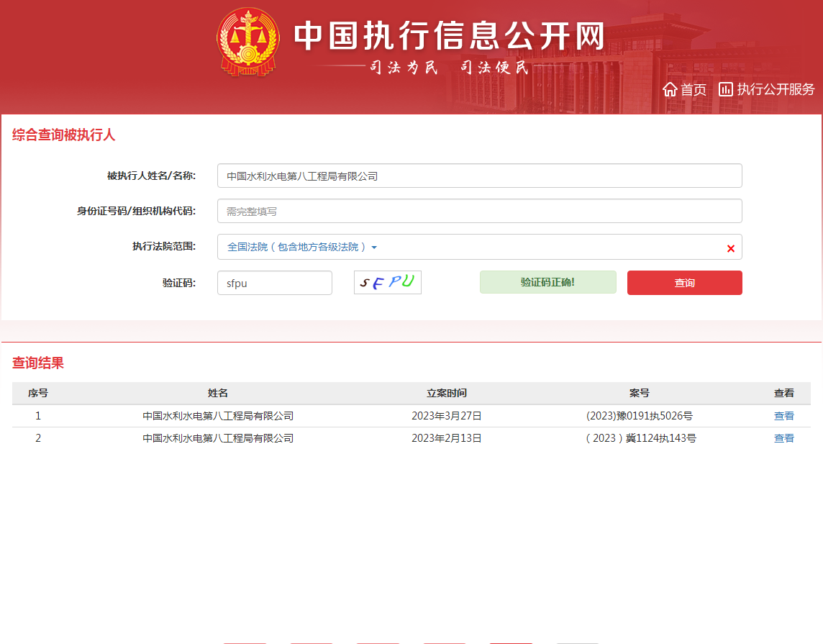Screen dimensions: 823x644
Task: Click the 查询 search button
Action: 684,283
